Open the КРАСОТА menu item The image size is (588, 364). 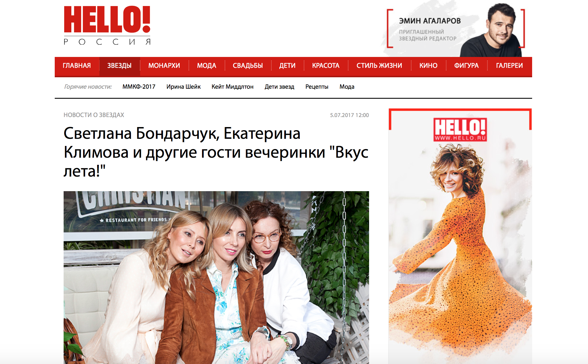pos(326,66)
